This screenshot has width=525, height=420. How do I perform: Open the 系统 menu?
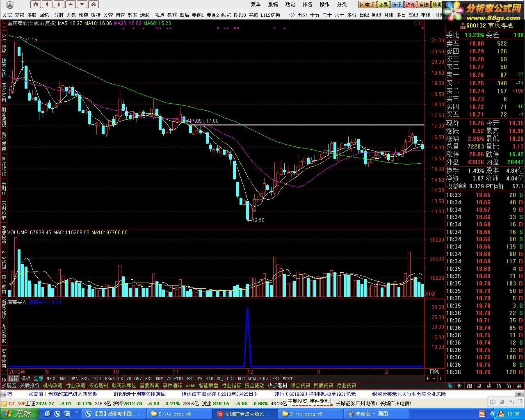273,5
